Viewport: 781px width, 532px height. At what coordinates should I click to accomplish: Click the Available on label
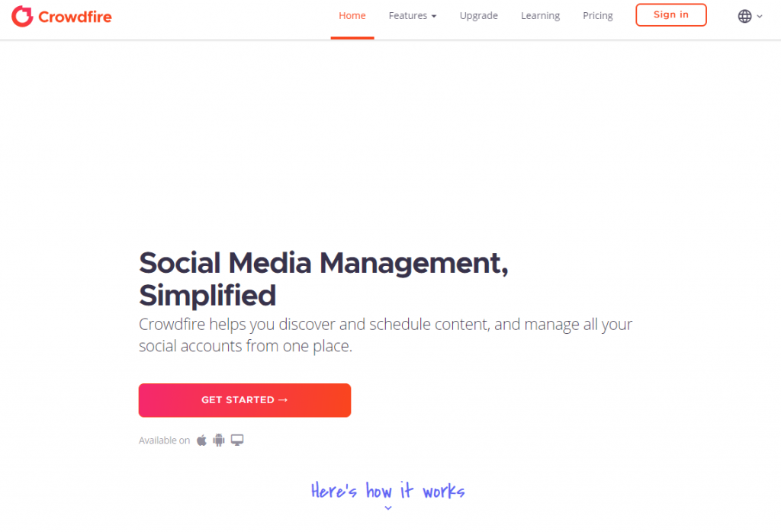[164, 441]
